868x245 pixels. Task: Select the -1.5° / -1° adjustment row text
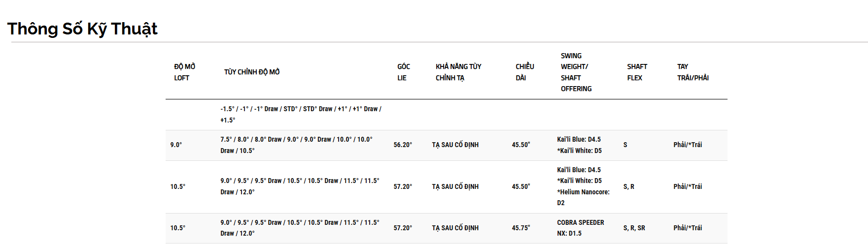click(x=301, y=114)
